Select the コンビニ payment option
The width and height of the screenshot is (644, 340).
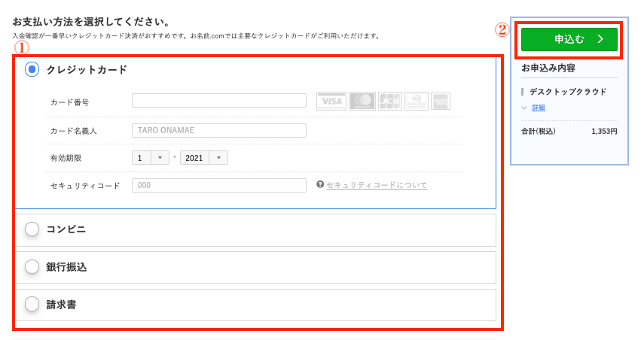32,229
